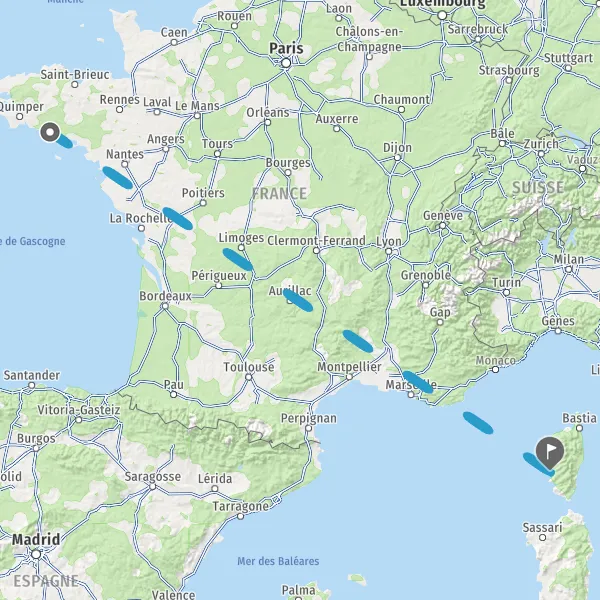Click the FRANCE country label
Image resolution: width=600 pixels, height=600 pixels.
pyautogui.click(x=279, y=194)
